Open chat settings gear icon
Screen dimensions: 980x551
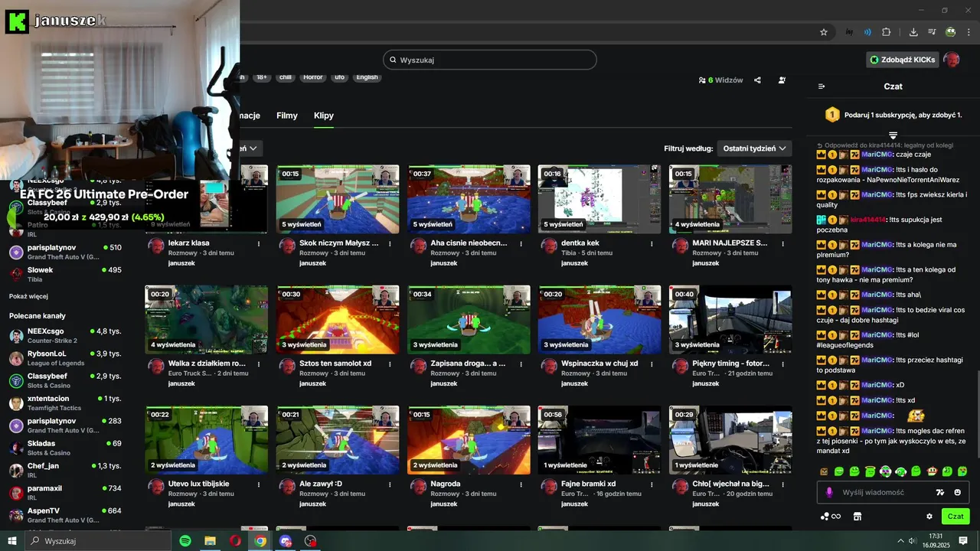pyautogui.click(x=929, y=517)
